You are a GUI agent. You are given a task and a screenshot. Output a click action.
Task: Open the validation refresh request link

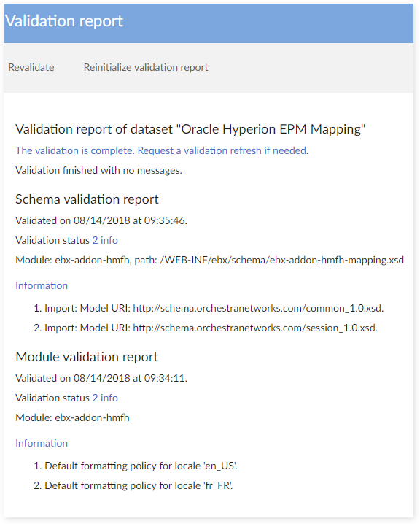[x=162, y=150]
